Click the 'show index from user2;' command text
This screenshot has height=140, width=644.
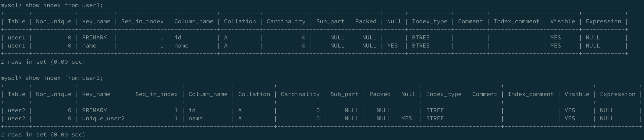[64, 78]
